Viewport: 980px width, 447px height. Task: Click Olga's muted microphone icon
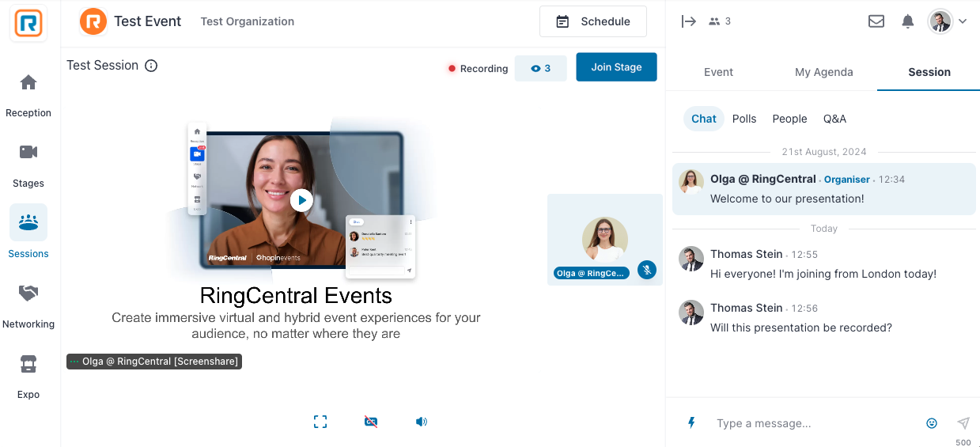647,270
